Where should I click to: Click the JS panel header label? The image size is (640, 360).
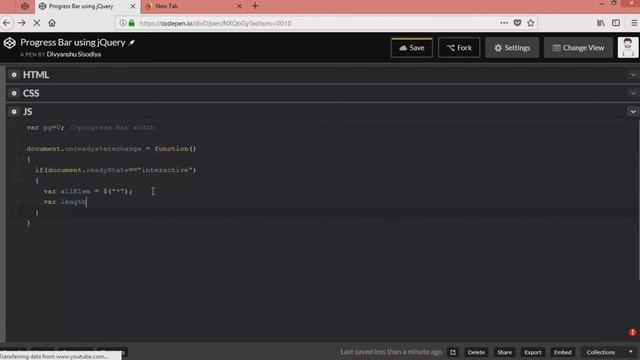point(27,111)
